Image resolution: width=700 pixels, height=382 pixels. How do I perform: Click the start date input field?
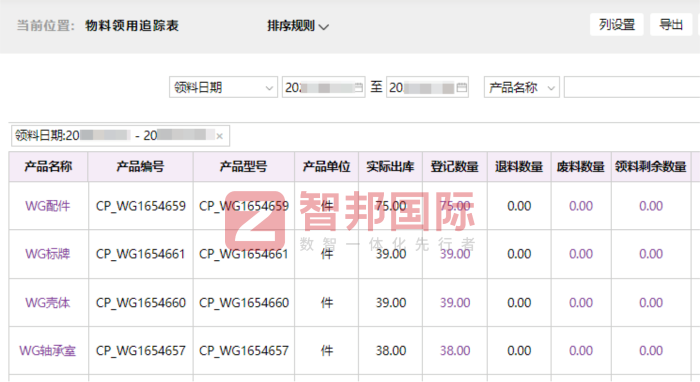click(x=324, y=87)
